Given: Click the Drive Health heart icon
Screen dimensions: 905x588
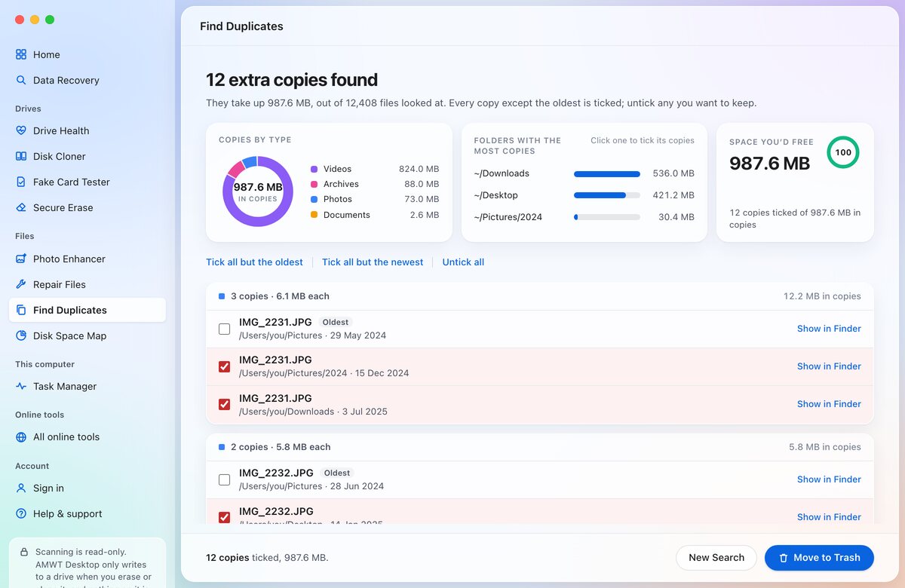Looking at the screenshot, I should click(21, 130).
